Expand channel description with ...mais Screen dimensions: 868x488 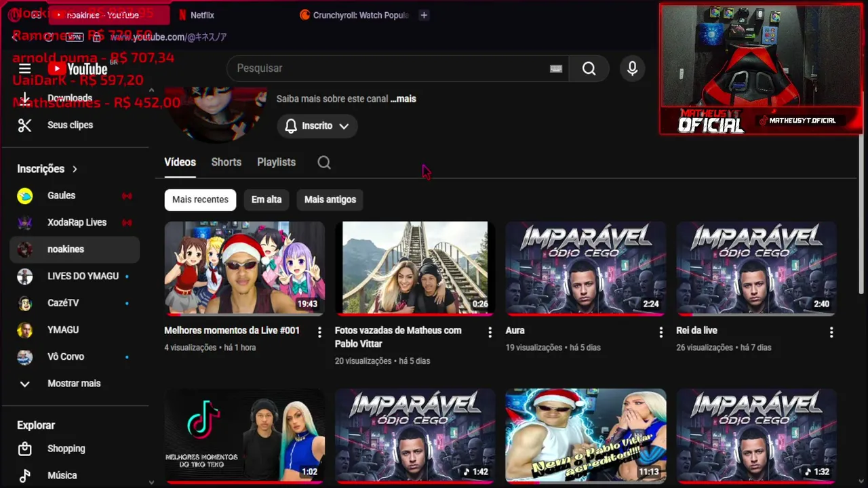(x=403, y=99)
